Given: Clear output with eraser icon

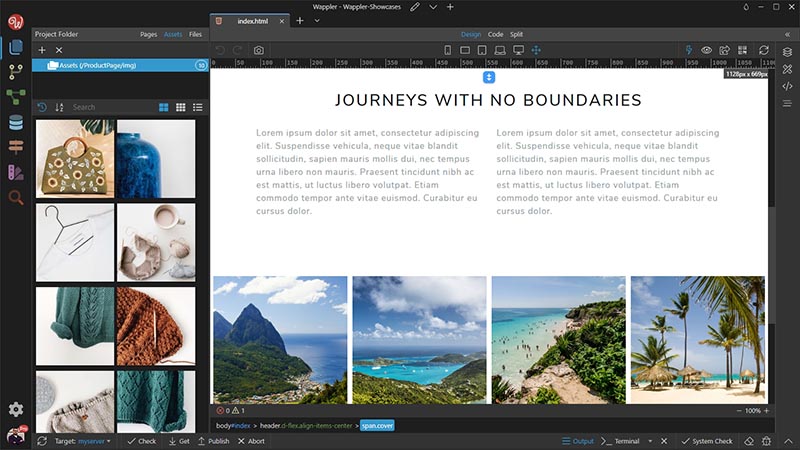Looking at the screenshot, I should pos(748,441).
